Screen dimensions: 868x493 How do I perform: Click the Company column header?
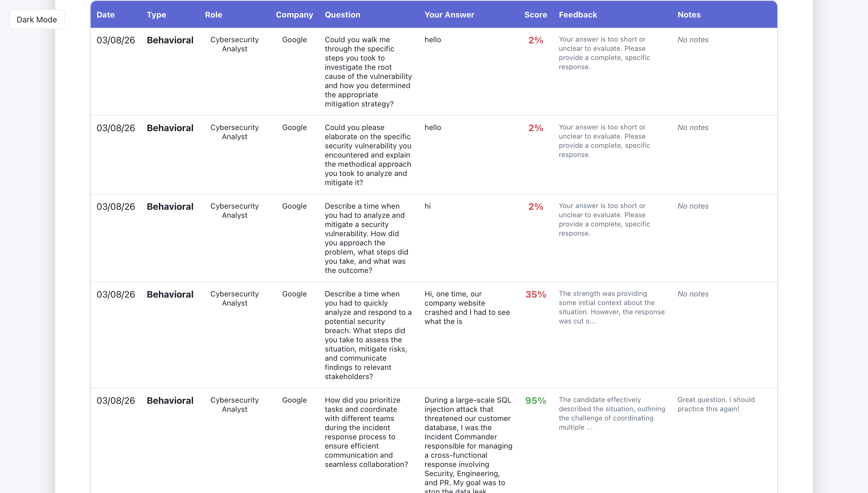[294, 15]
